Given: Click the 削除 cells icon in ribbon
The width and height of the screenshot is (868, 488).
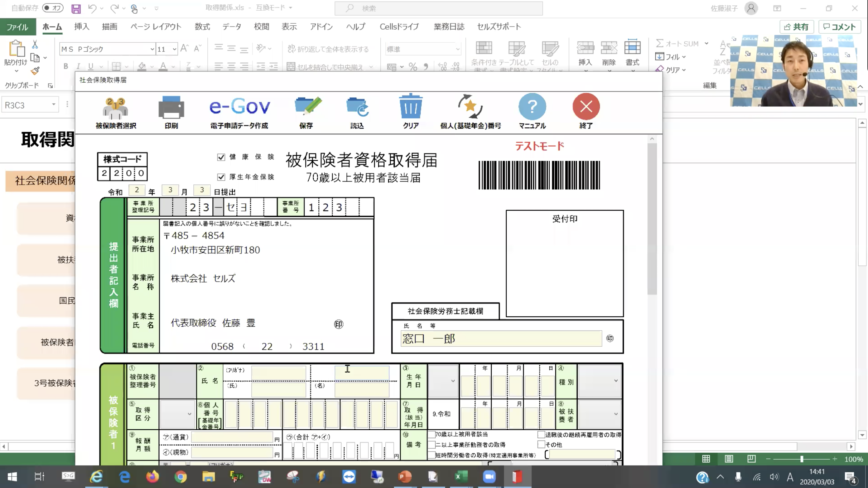Looking at the screenshot, I should pos(609,48).
